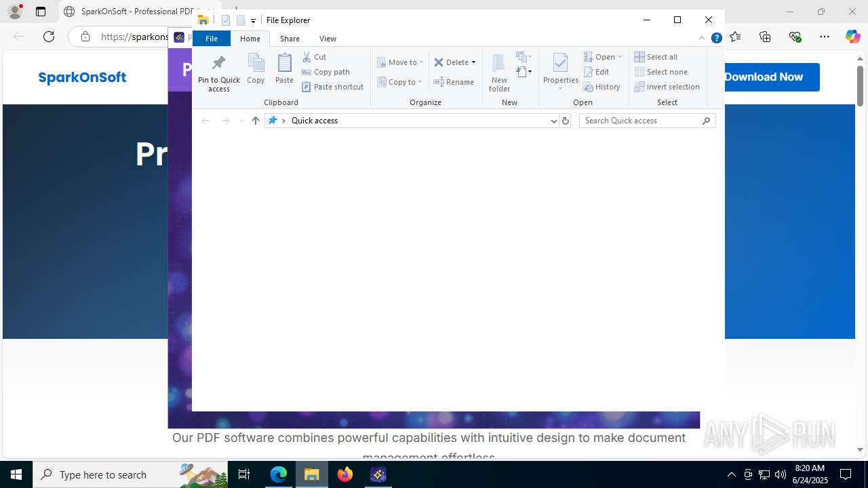Click the Edge address bar URL
This screenshot has width=868, height=488.
point(134,37)
